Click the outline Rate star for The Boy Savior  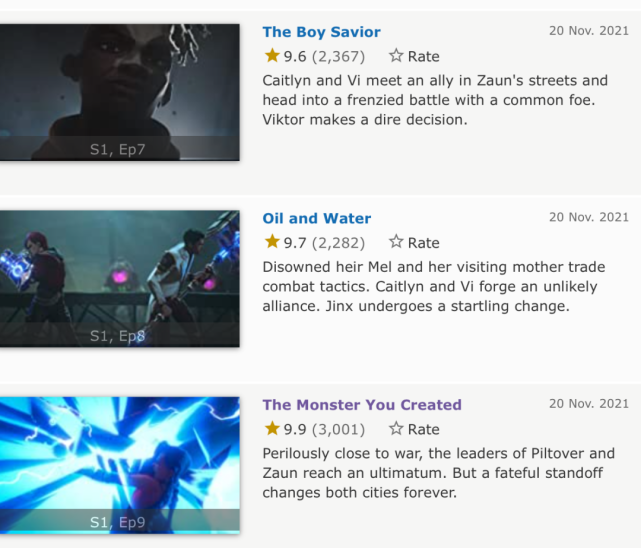[396, 56]
